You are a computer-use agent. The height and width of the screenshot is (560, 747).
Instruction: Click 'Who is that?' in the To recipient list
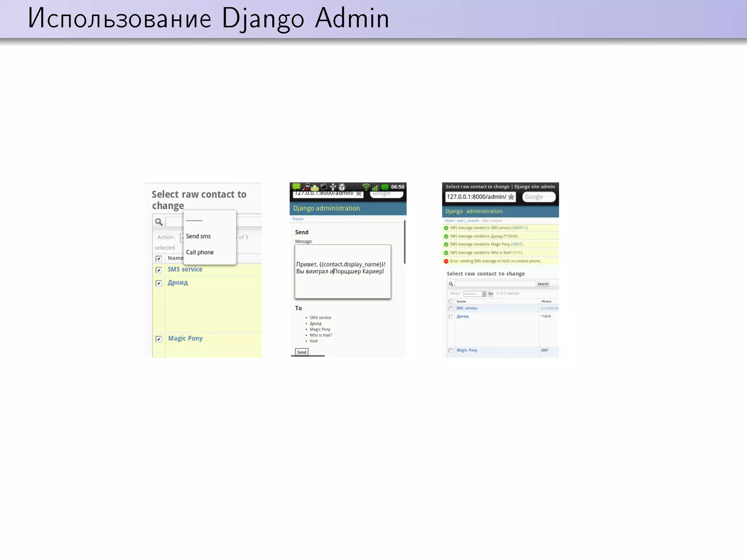click(321, 335)
